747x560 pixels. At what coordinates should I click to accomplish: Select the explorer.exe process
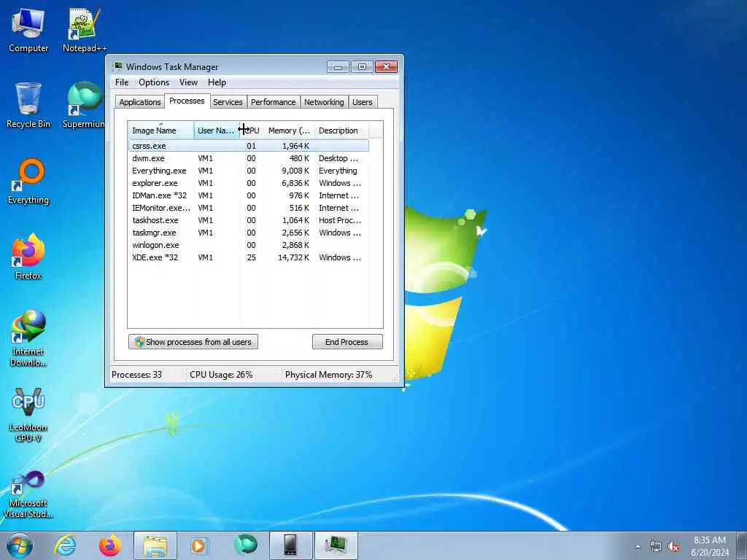(248, 183)
